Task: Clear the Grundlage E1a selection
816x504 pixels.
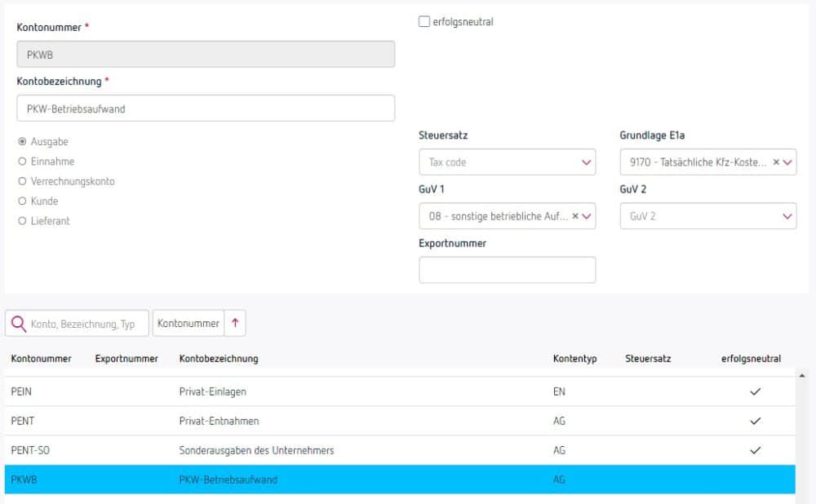Action: (776, 162)
